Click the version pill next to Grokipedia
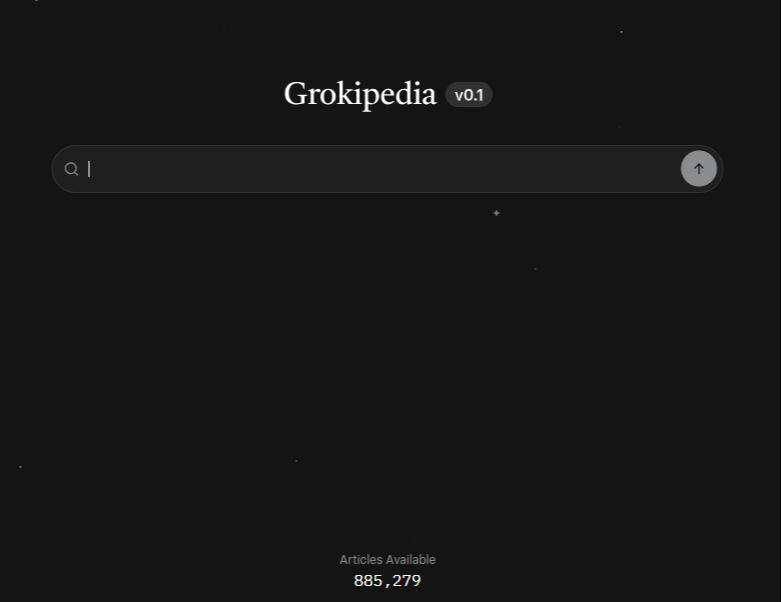The height and width of the screenshot is (602, 781). [469, 95]
